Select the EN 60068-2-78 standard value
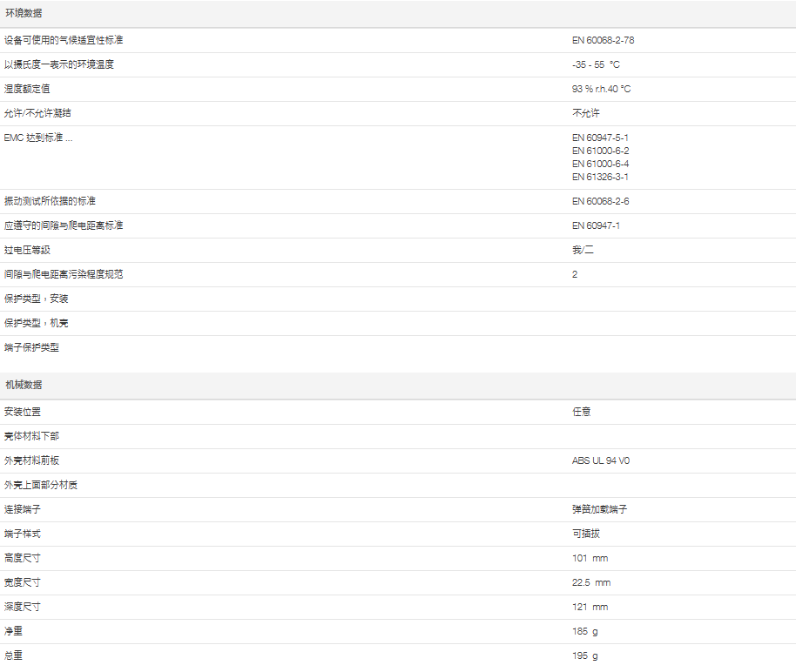Screen dimensions: 796x672 609,40
